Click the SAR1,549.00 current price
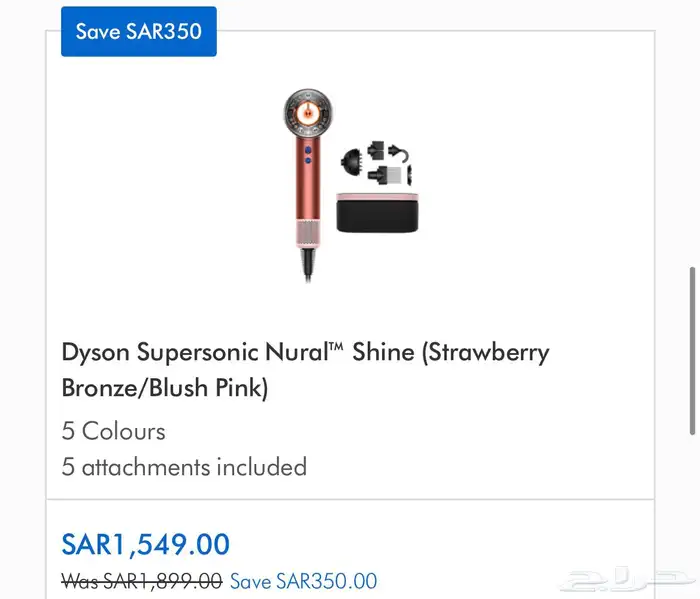700x599 pixels. [146, 544]
